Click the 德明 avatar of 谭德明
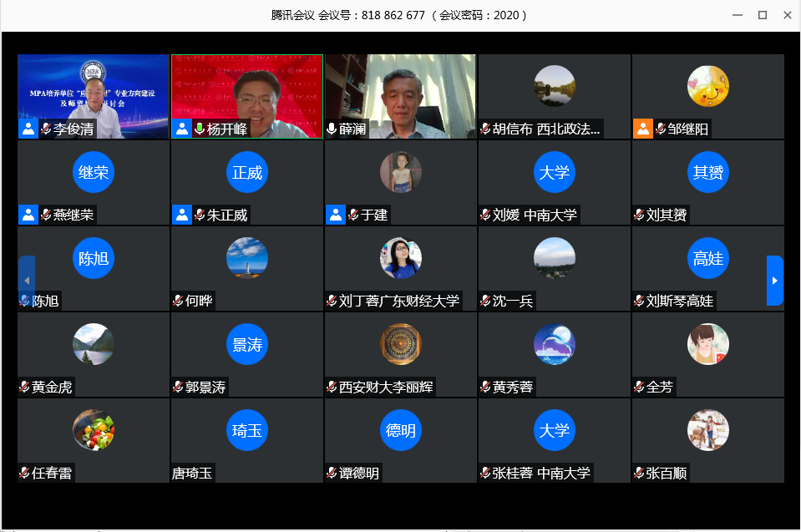Image resolution: width=801 pixels, height=532 pixels. 401,431
